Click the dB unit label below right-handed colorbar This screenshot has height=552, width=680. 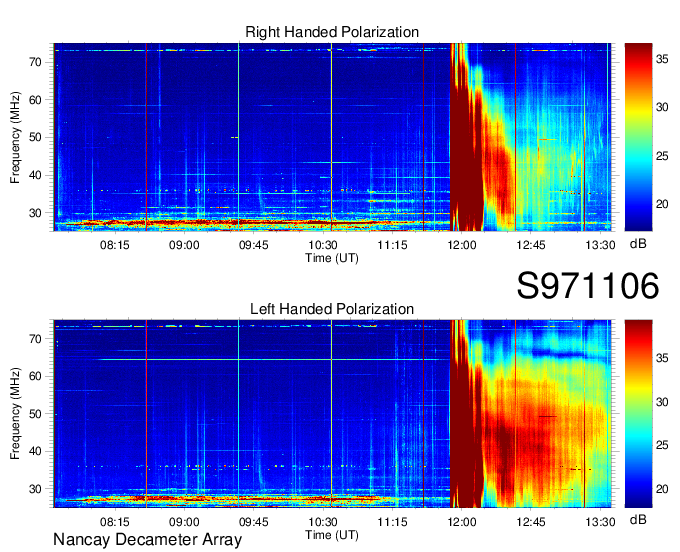coord(638,244)
